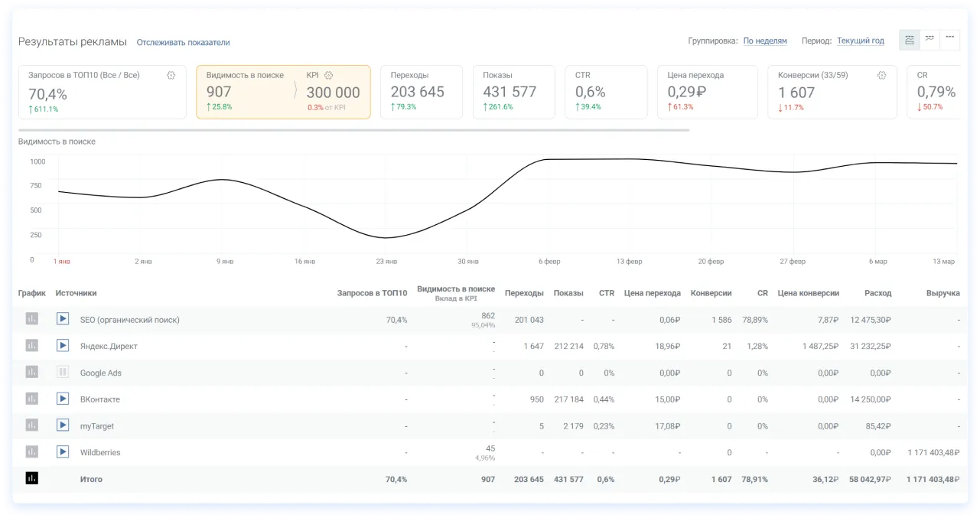980x518 pixels.
Task: Click the Источники column header
Action: [76, 293]
